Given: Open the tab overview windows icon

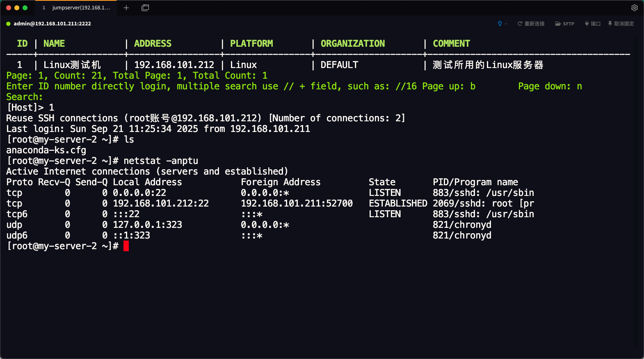Looking at the screenshot, I should (x=145, y=8).
